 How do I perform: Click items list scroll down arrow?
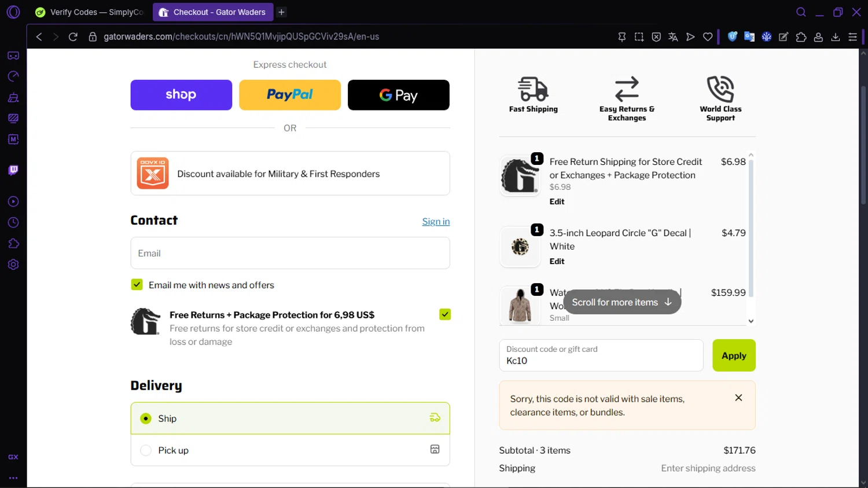[x=751, y=321]
